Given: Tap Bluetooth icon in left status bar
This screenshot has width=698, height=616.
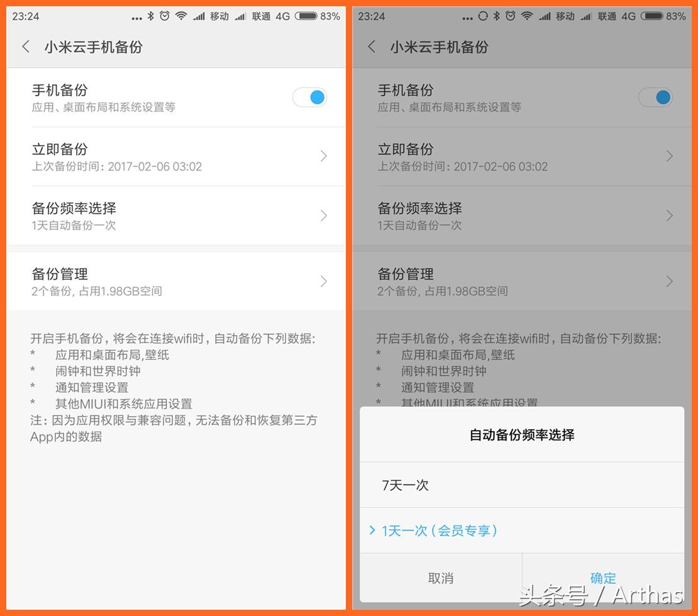Looking at the screenshot, I should coord(150,16).
